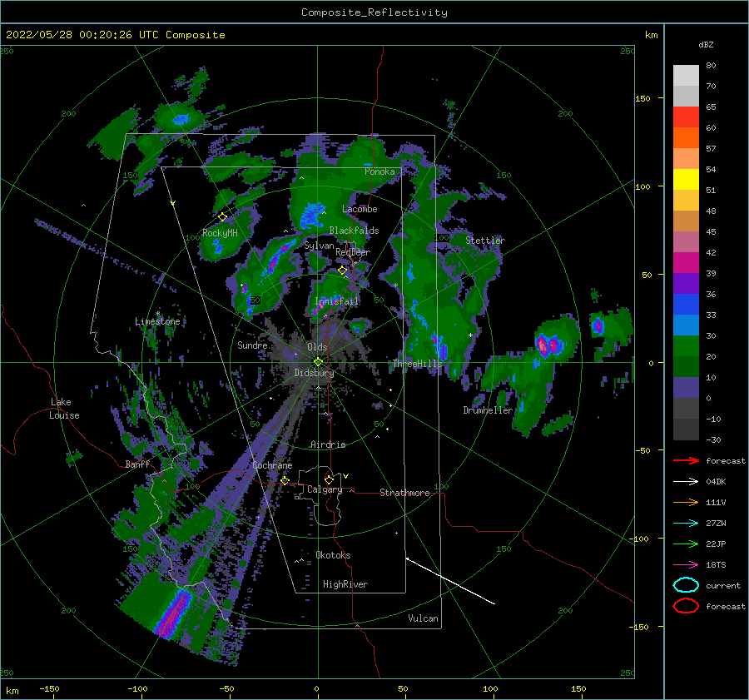
Task: Click the yellow diamond marker above RockyMH
Action: 222,217
